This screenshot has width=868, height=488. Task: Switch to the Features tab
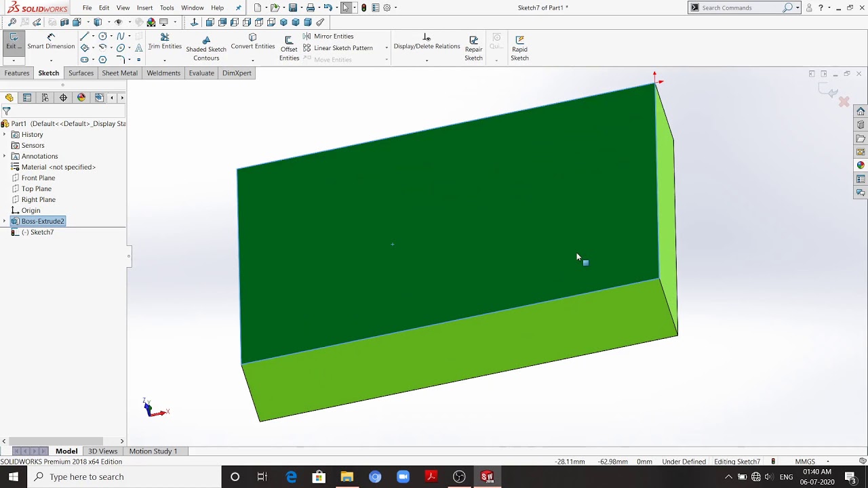click(x=17, y=73)
